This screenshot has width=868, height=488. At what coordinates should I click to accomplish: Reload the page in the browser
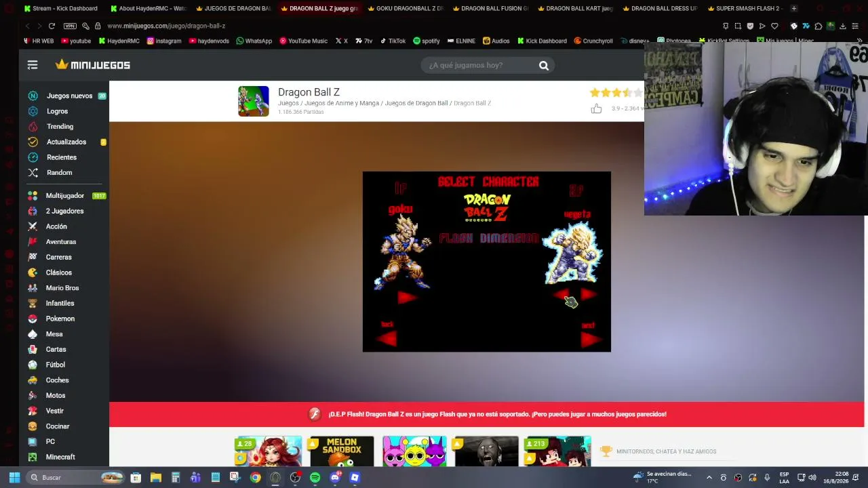pyautogui.click(x=52, y=26)
